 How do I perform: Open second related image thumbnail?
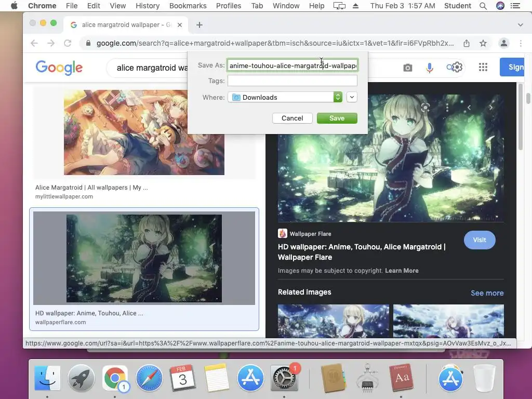(x=448, y=321)
